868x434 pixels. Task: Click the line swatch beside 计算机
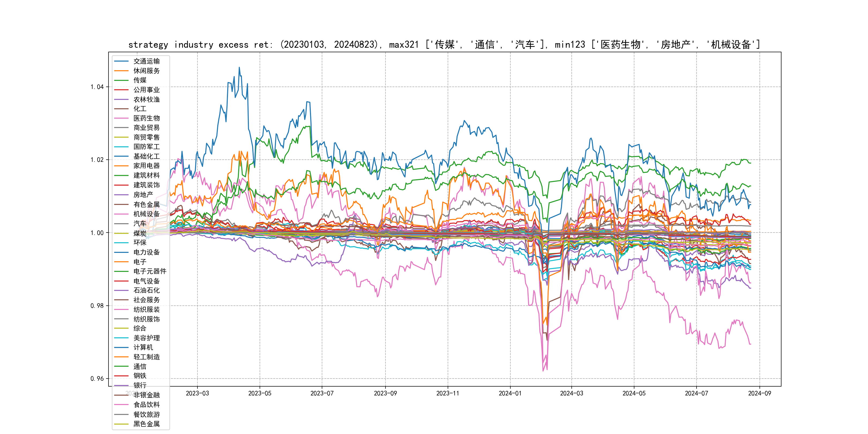pyautogui.click(x=121, y=347)
